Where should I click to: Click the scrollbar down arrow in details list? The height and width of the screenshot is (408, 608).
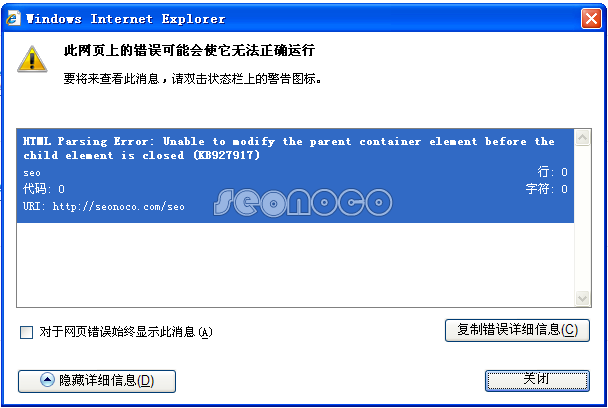coord(582,299)
